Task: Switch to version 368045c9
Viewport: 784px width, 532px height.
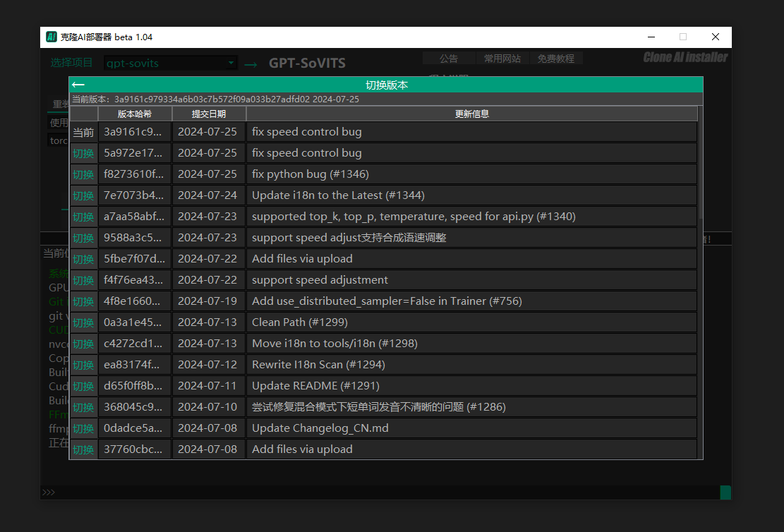Action: 83,407
